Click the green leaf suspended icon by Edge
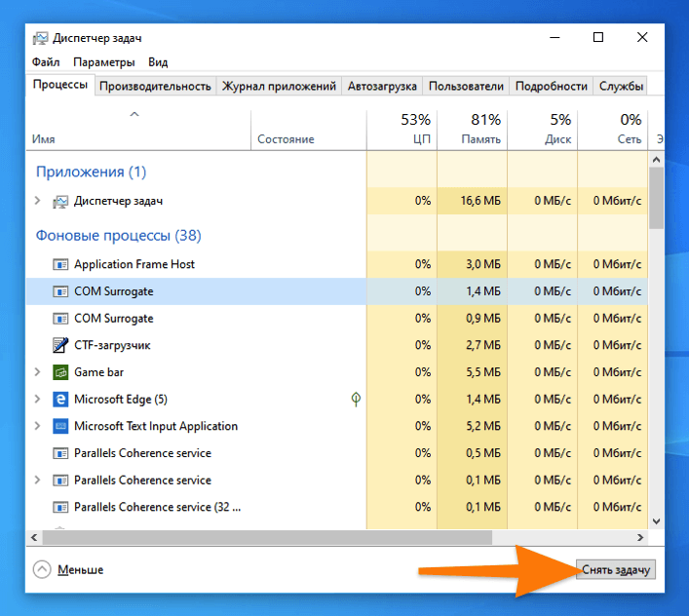 [x=356, y=399]
